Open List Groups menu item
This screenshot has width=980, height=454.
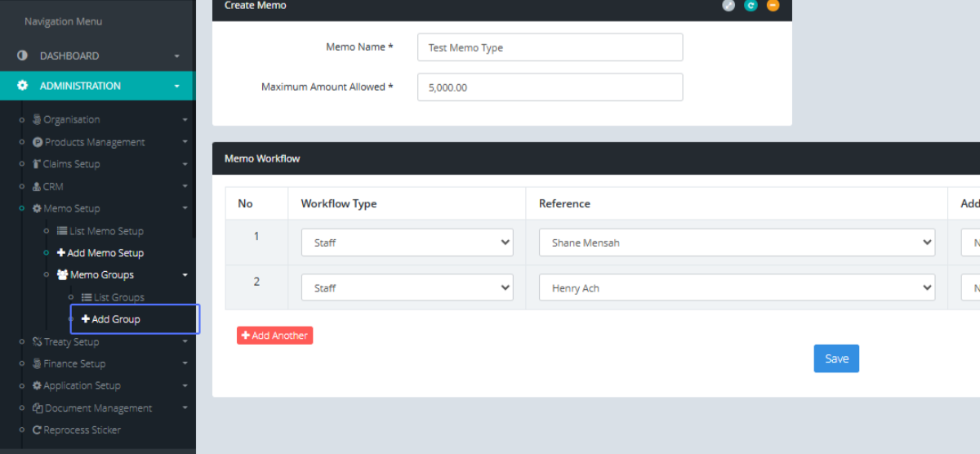(118, 297)
